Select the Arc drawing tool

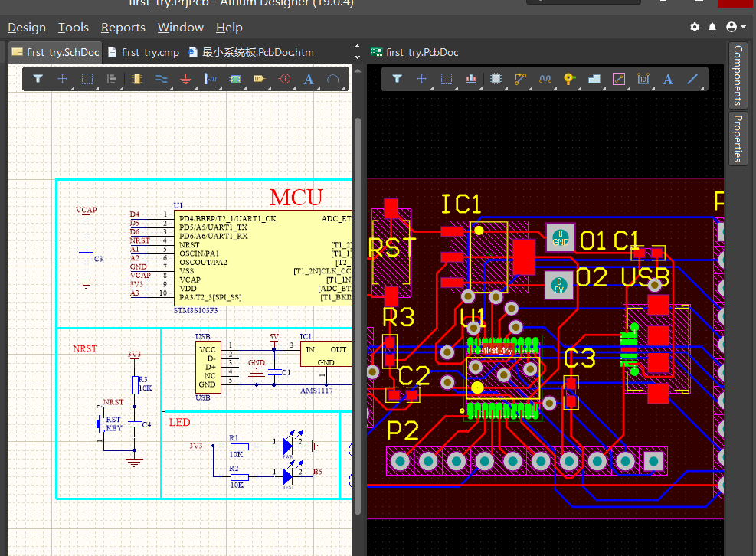coord(332,78)
